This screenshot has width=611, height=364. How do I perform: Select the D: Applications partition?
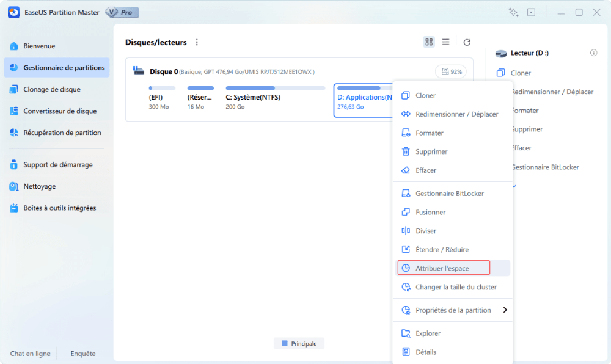363,100
